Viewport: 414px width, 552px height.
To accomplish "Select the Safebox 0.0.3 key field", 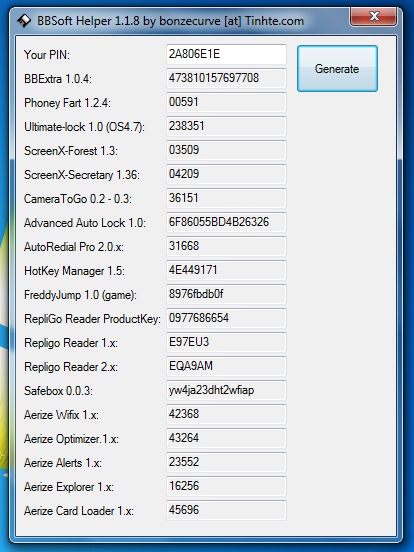I will [x=226, y=390].
